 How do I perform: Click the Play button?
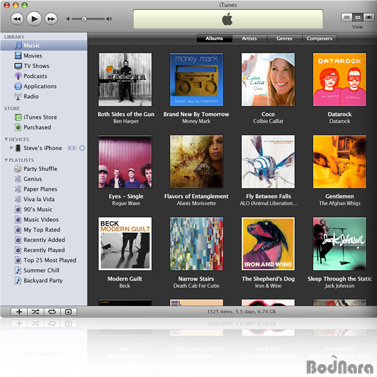[x=34, y=19]
